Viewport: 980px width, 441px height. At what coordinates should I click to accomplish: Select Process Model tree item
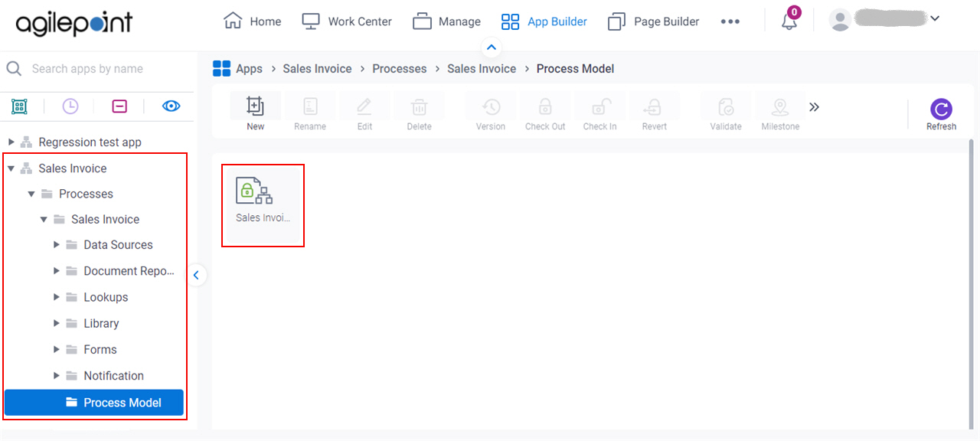tap(94, 403)
